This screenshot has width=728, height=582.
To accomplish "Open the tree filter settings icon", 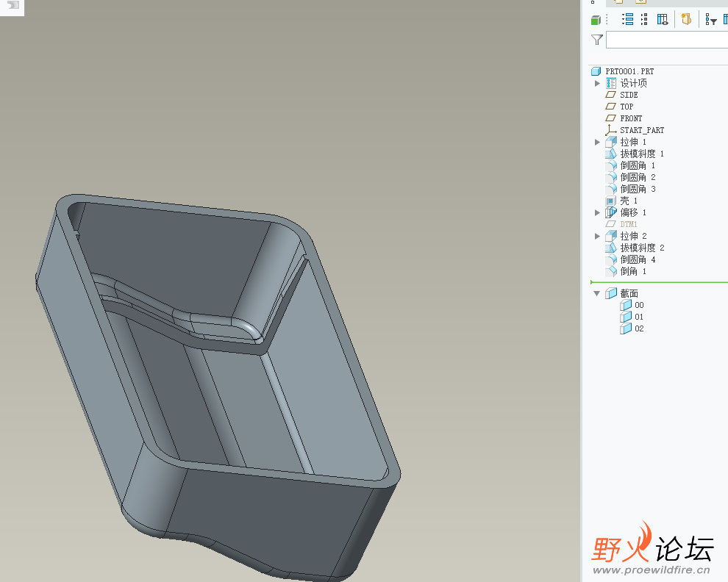I will (711, 20).
